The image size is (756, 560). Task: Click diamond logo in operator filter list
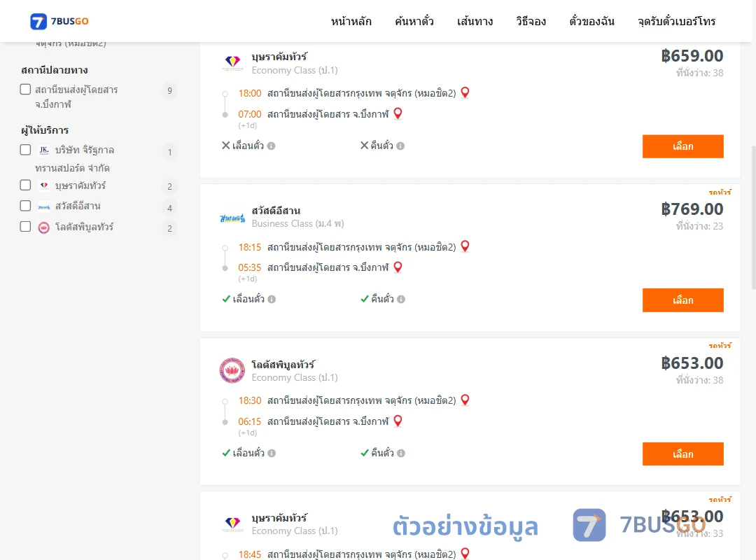coord(44,185)
